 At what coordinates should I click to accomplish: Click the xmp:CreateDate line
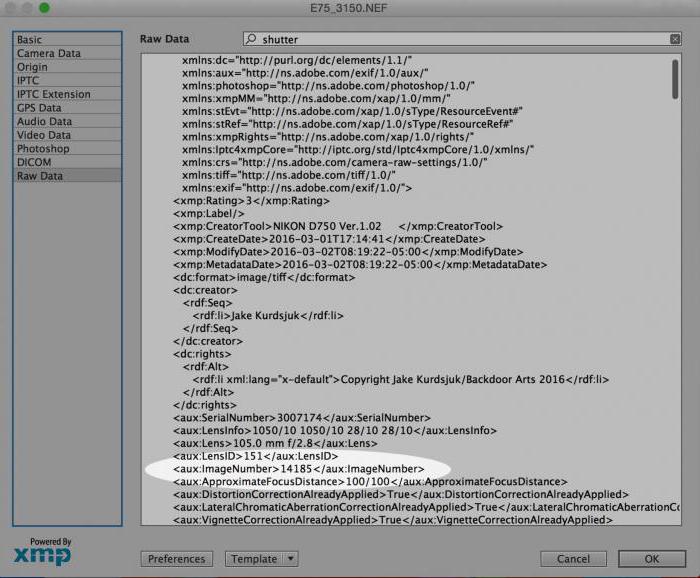click(x=329, y=239)
